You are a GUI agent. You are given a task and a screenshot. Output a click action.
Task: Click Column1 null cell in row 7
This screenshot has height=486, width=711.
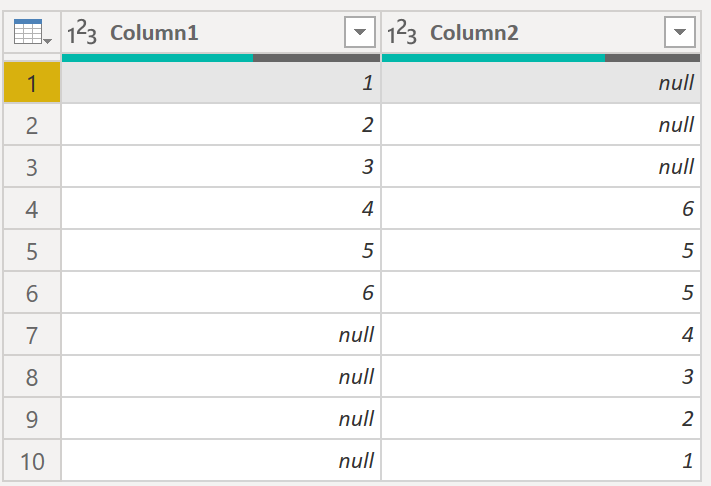[221, 335]
